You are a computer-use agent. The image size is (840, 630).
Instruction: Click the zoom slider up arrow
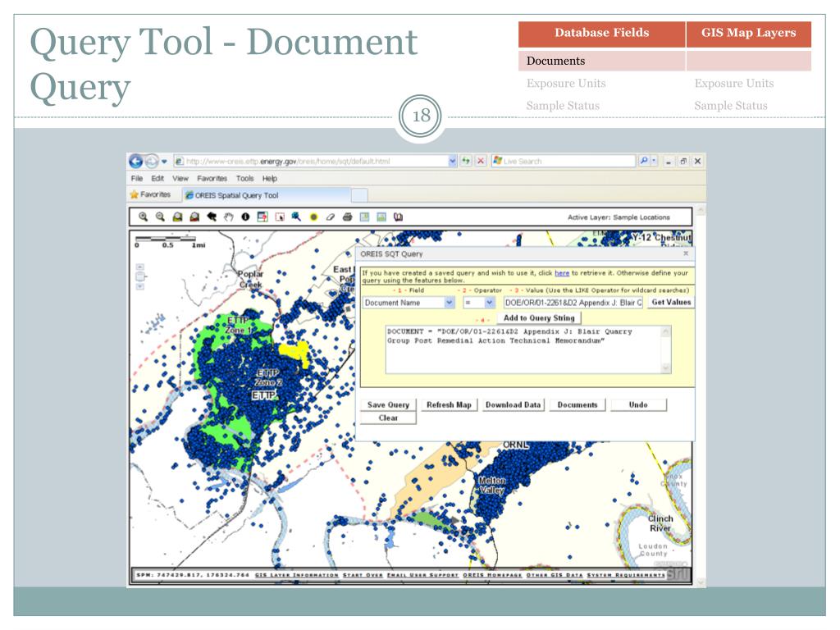pyautogui.click(x=139, y=267)
